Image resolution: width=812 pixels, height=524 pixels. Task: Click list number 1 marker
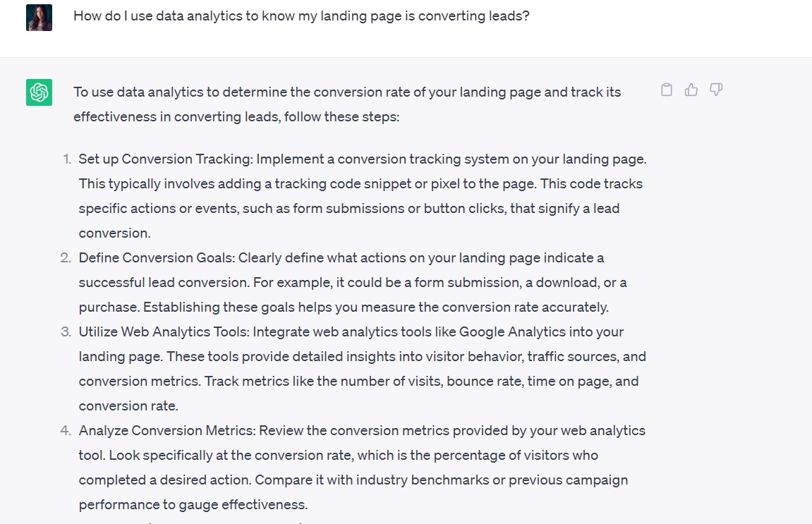click(67, 159)
